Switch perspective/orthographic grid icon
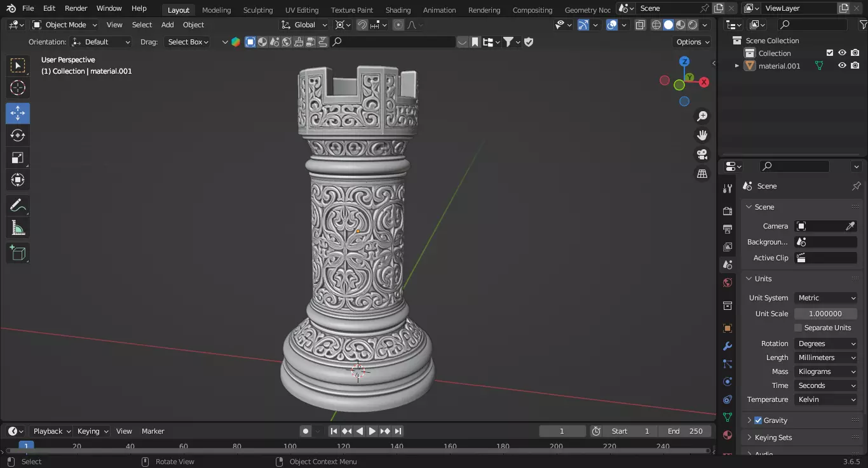This screenshot has width=868, height=468. coord(702,173)
